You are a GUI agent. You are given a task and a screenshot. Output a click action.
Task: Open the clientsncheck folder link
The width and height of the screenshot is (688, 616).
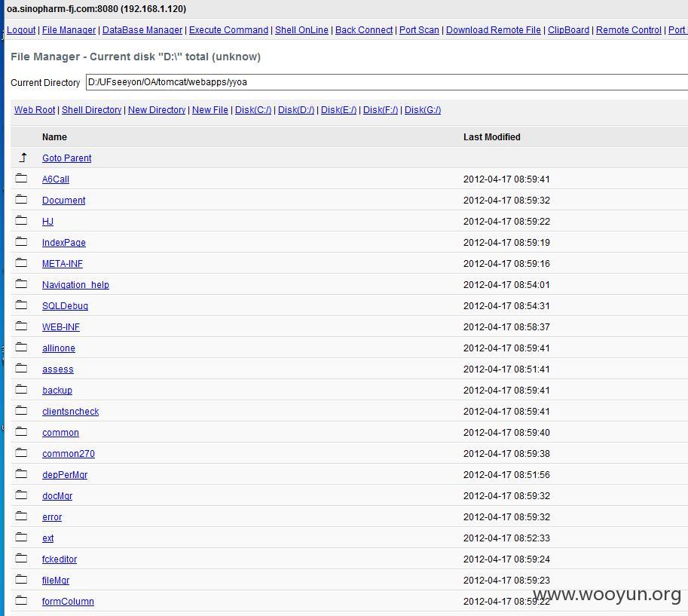71,412
